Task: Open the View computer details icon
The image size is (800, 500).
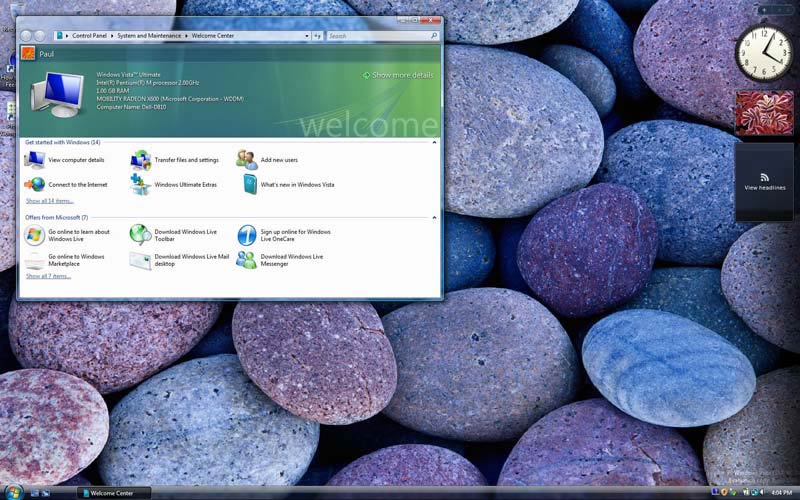Action: click(34, 160)
